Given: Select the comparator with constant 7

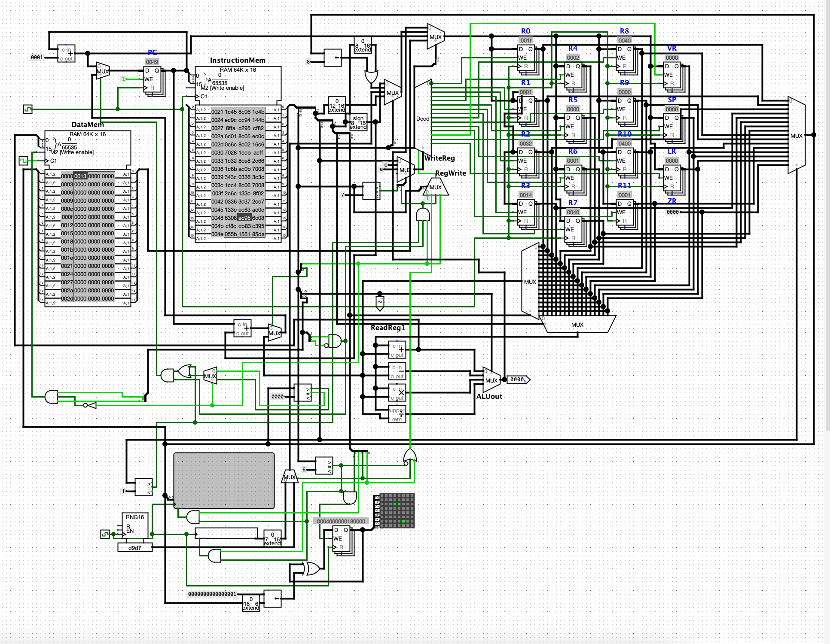Looking at the screenshot, I should 371,191.
